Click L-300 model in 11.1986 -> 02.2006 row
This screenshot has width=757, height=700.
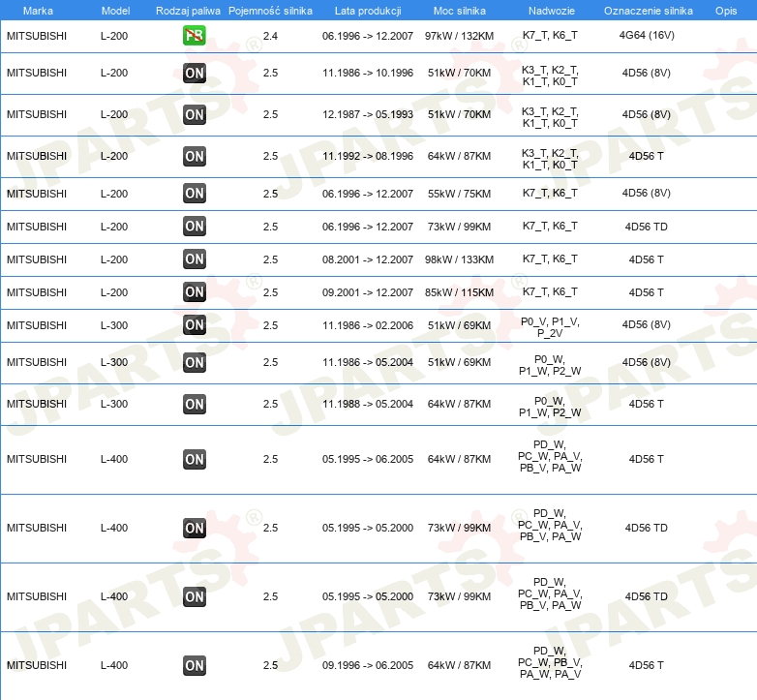point(114,325)
